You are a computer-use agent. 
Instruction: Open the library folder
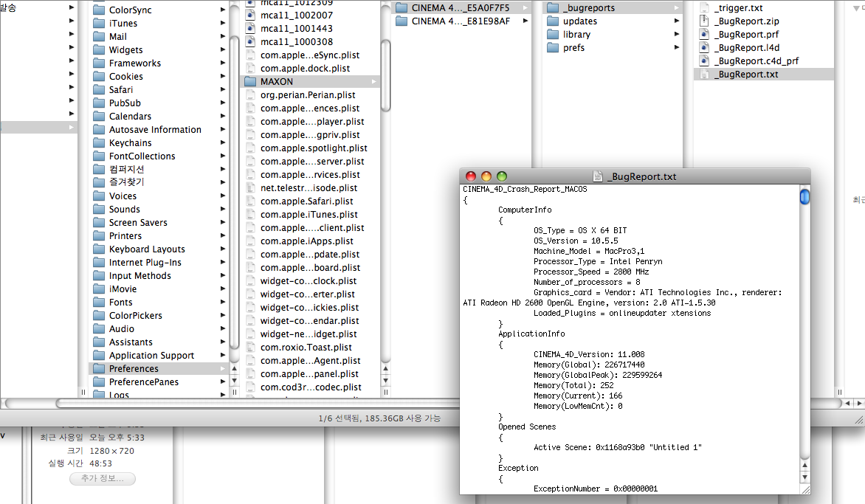point(576,34)
